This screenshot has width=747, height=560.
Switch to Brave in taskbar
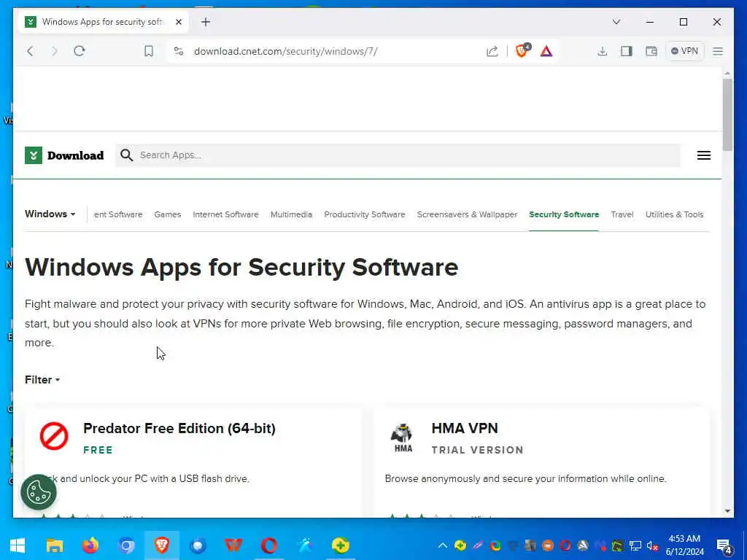tap(162, 545)
